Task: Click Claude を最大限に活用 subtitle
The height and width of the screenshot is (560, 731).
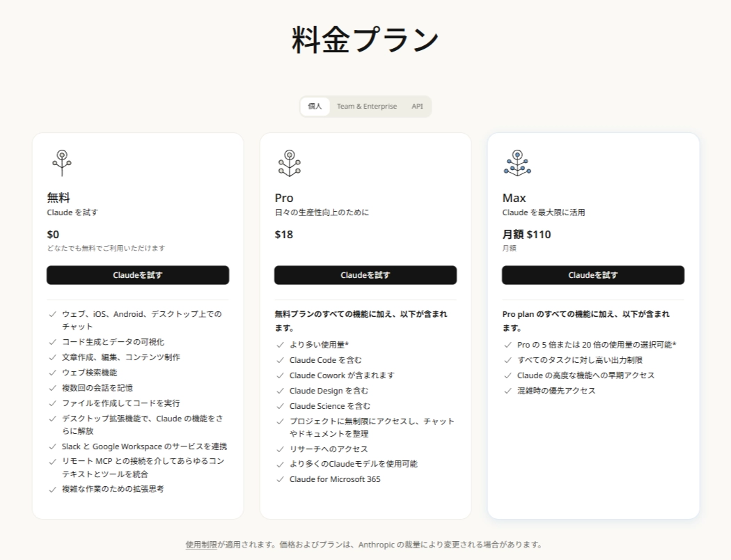Action: tap(544, 212)
